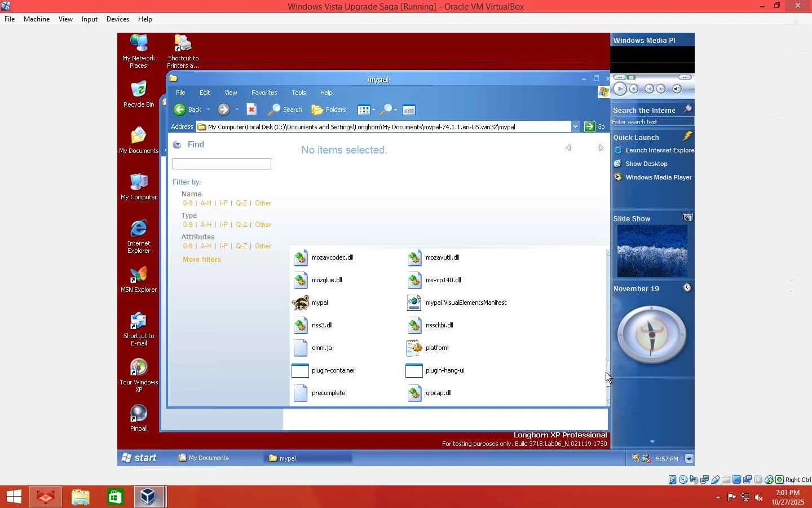Expand the Address bar dropdown arrow
This screenshot has width=812, height=508.
pos(575,126)
